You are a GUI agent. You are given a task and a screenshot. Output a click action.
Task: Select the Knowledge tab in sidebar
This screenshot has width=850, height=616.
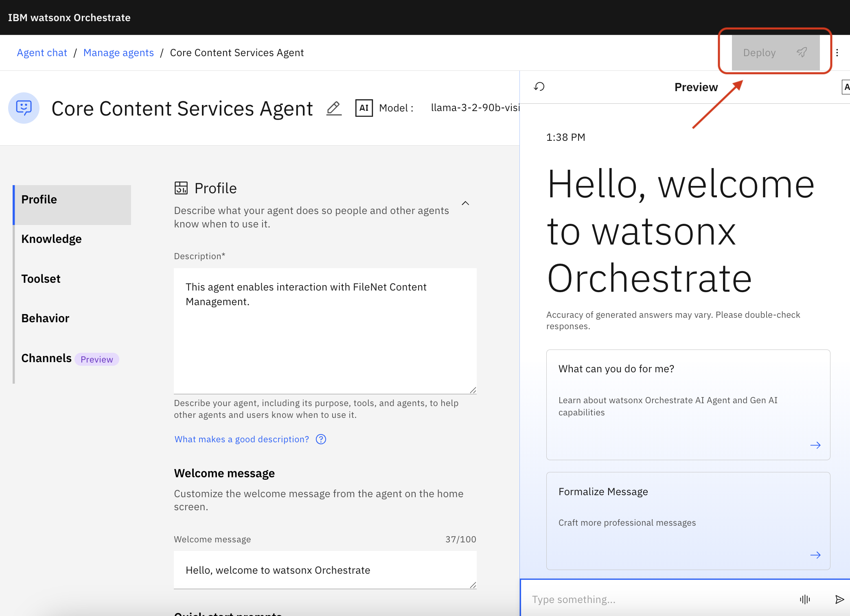52,239
